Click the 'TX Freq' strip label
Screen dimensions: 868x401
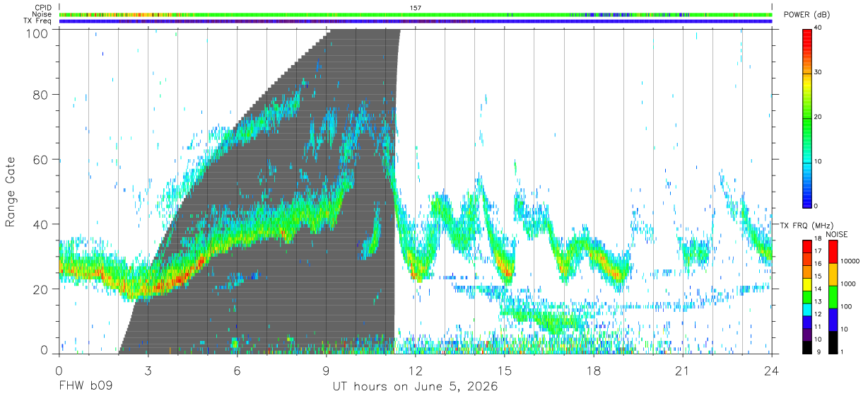(38, 21)
